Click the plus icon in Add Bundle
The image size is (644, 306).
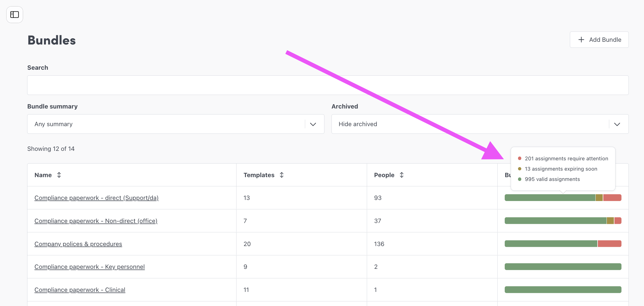pyautogui.click(x=581, y=40)
